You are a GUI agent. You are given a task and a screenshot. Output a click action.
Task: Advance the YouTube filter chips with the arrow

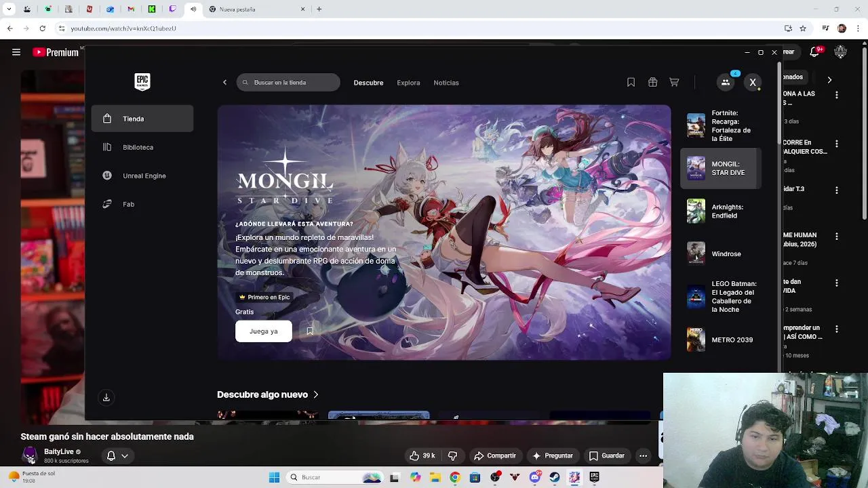pos(829,80)
